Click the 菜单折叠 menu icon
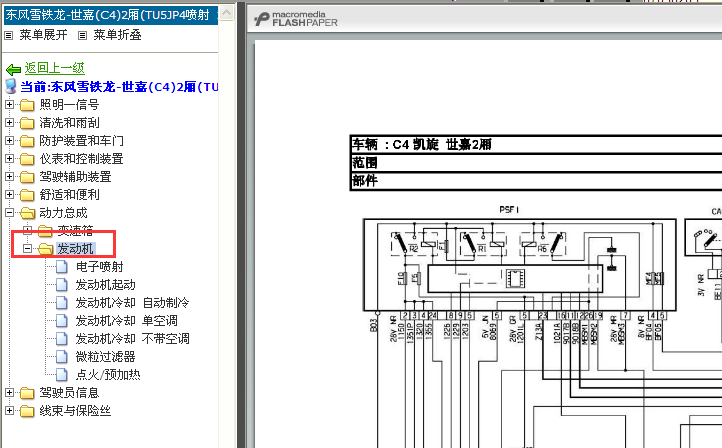Viewport: 722px width, 448px height. click(x=82, y=35)
